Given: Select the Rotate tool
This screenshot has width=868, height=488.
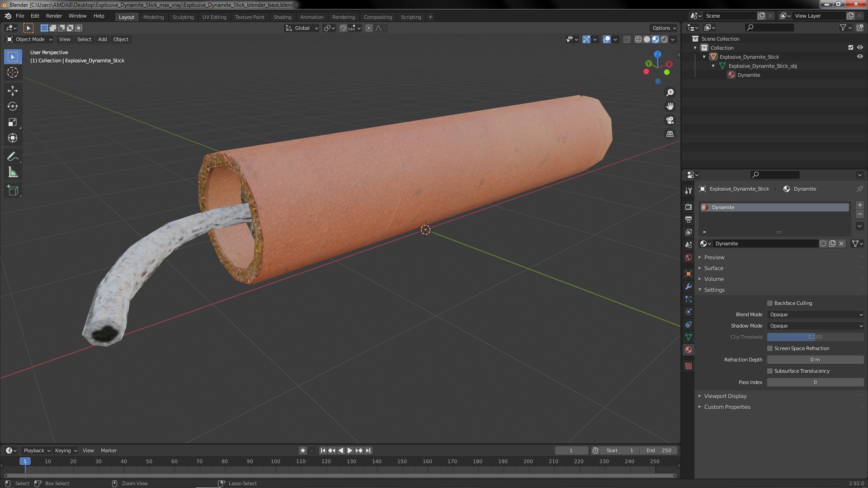Looking at the screenshot, I should tap(13, 107).
